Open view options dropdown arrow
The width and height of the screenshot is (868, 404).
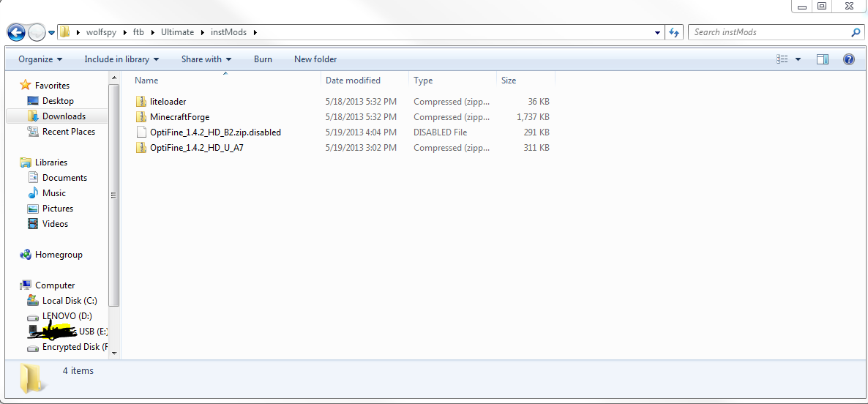tap(798, 59)
